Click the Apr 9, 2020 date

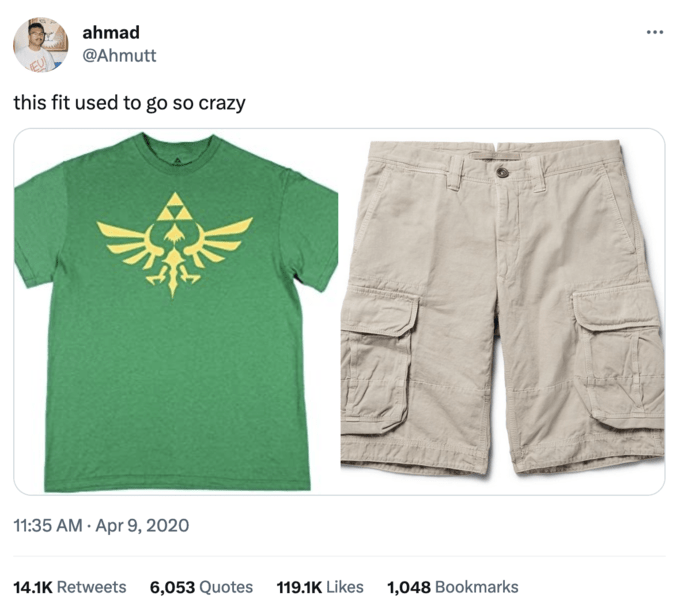(143, 525)
